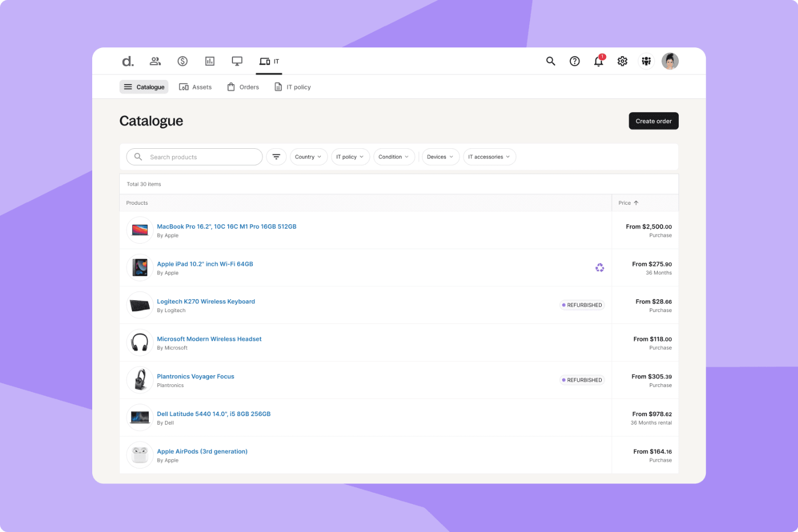Open the Condition filter dropdown
The height and width of the screenshot is (532, 798).
tap(394, 156)
